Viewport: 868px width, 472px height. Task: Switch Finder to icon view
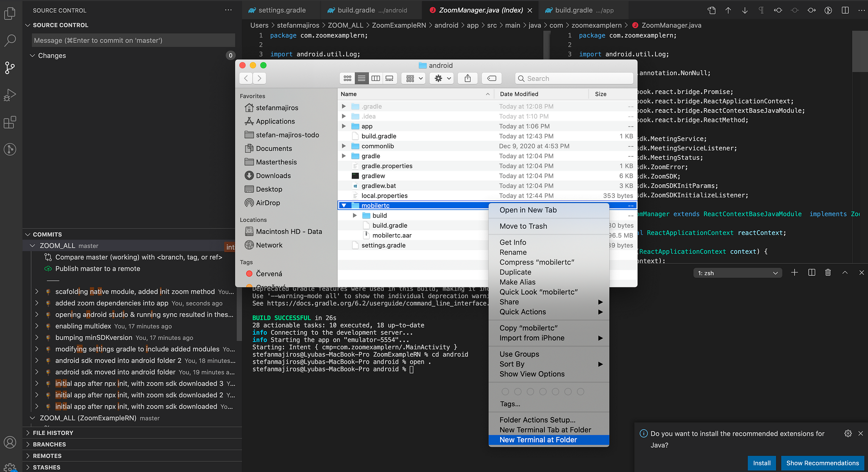(x=348, y=78)
